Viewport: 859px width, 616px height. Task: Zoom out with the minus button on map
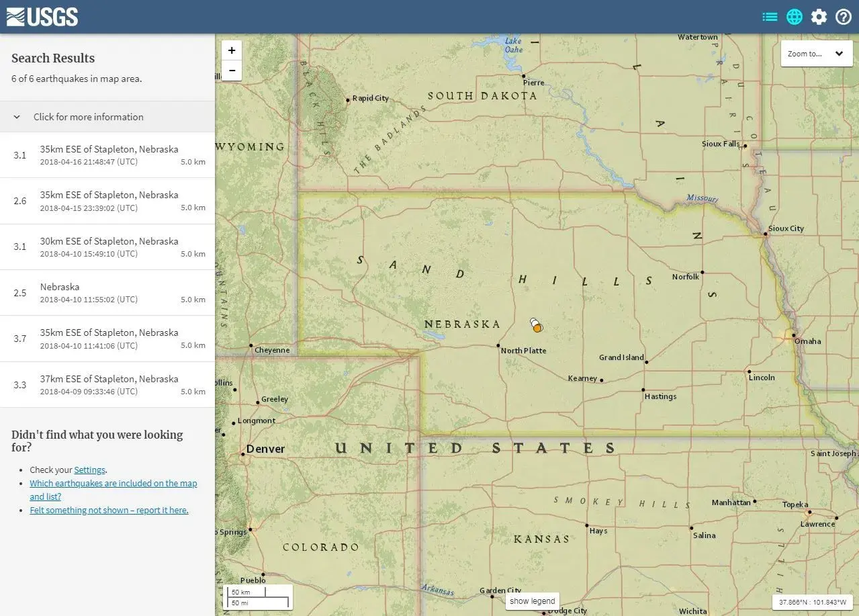(x=231, y=71)
